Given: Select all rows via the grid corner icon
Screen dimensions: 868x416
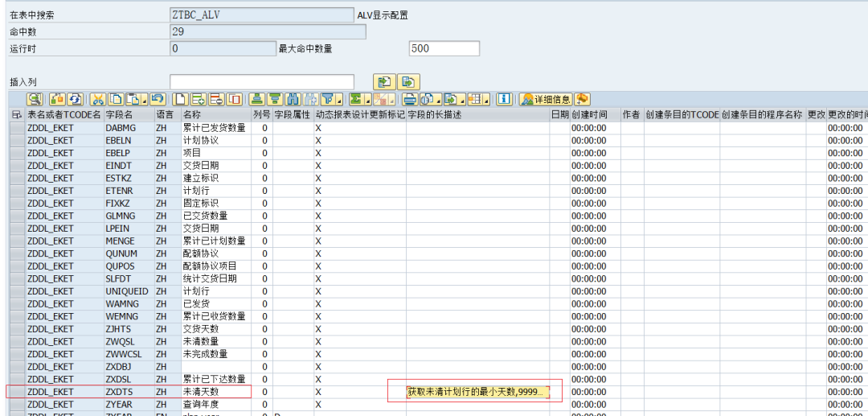Looking at the screenshot, I should [x=17, y=115].
